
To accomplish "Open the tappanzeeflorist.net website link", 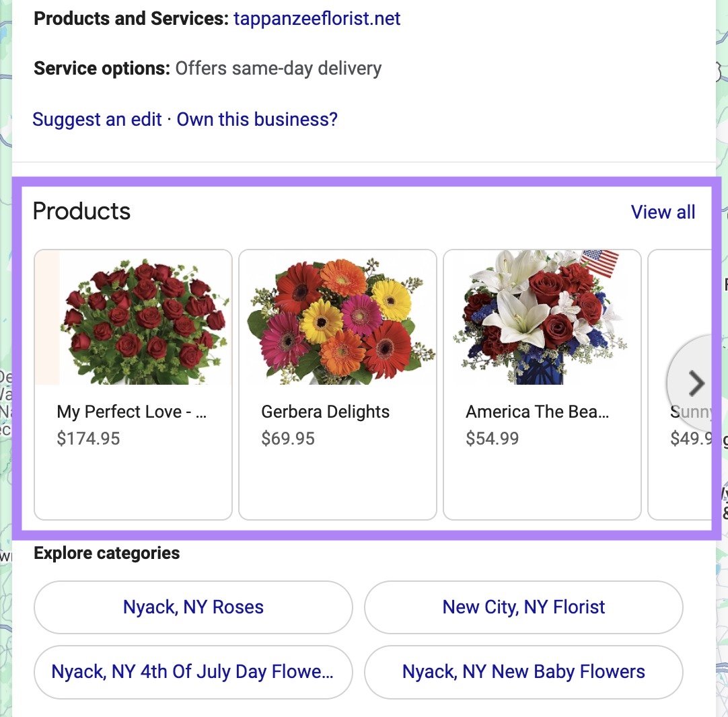I will (x=316, y=18).
